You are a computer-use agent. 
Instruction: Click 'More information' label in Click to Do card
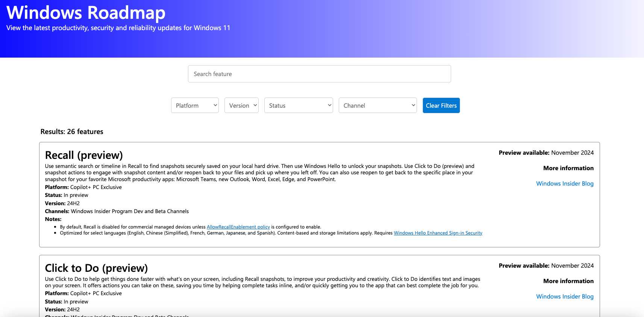(568, 281)
